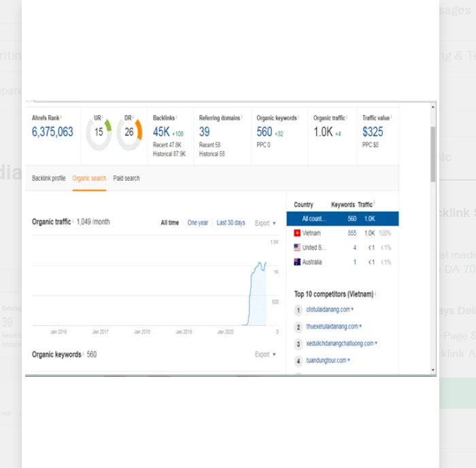
Task: Select the Organic search tab
Action: click(89, 178)
